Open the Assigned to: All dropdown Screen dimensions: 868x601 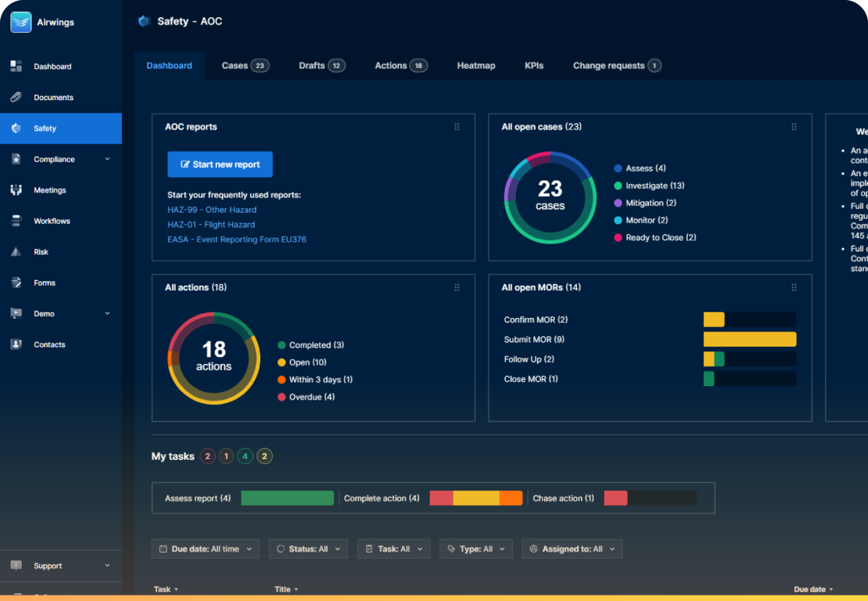point(571,548)
